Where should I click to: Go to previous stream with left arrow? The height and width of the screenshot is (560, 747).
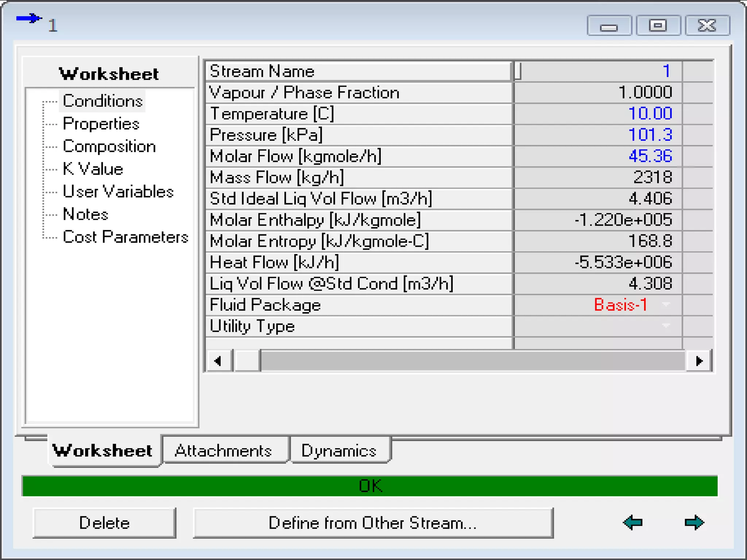(x=633, y=522)
